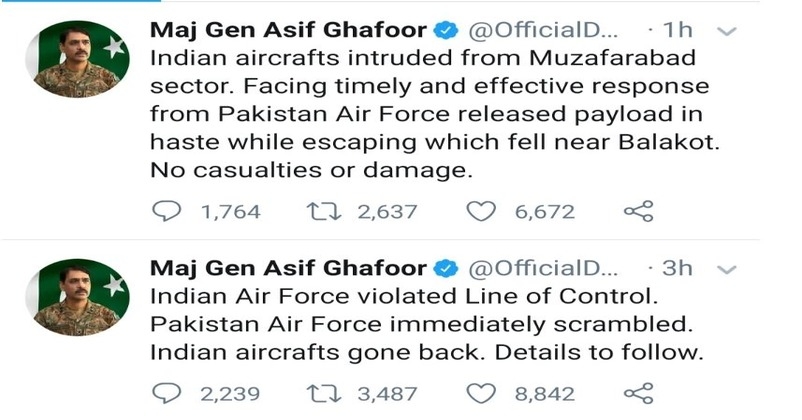Screen dimensions: 802x420
Task: Open @OfficialD handle on the first tweet
Action: pos(543,31)
